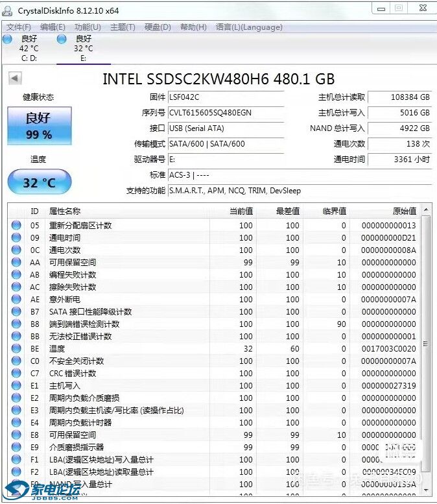
Task: Click the 32 °C temperature button
Action: [39, 182]
